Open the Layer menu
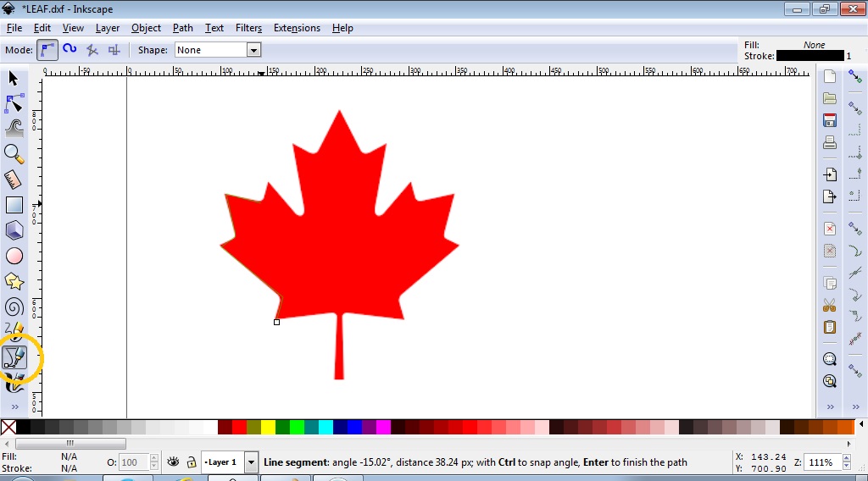This screenshot has height=481, width=868. pos(108,28)
